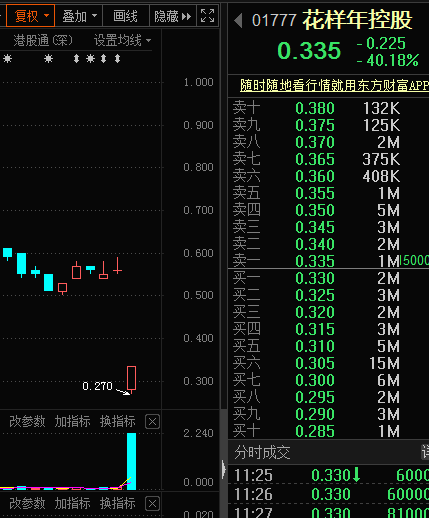Open the 叠加 overlay dropdown
The image size is (429, 518).
[79, 16]
